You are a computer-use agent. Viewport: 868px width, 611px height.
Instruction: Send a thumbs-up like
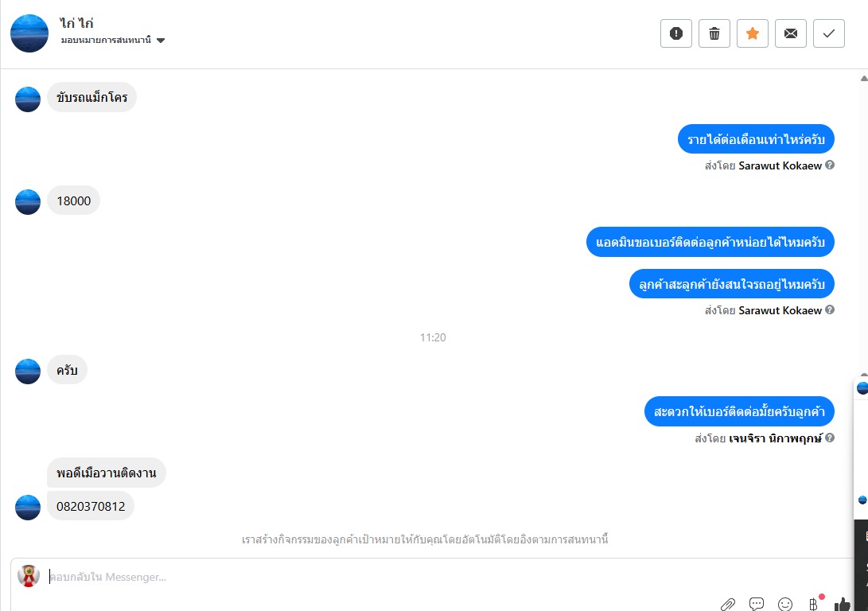click(x=842, y=604)
